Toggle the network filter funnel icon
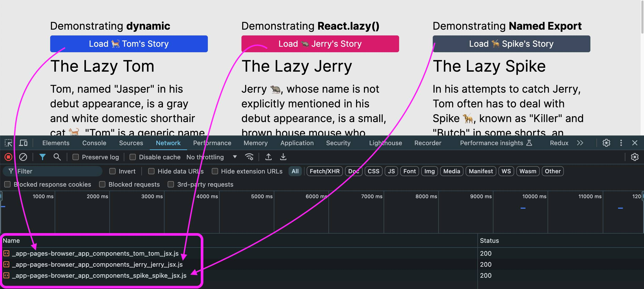The image size is (644, 289). tap(43, 157)
